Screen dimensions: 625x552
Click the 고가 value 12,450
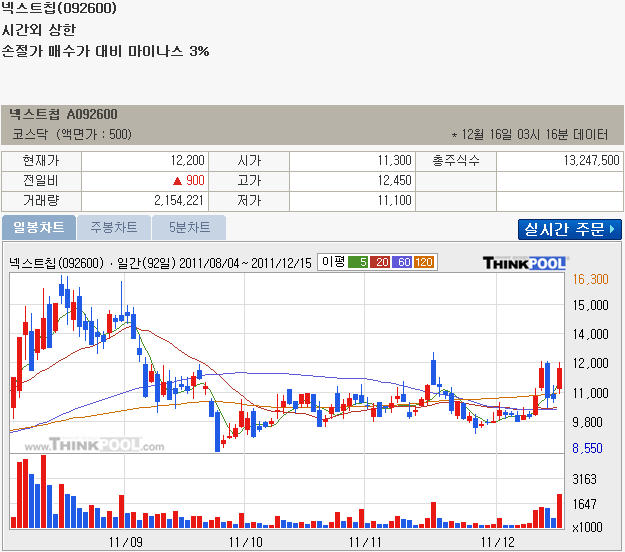pos(394,181)
